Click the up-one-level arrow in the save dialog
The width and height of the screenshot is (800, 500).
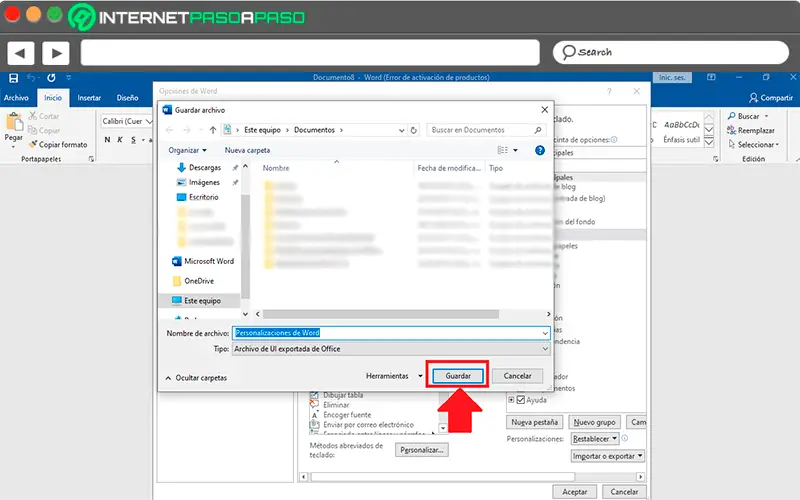pos(213,130)
